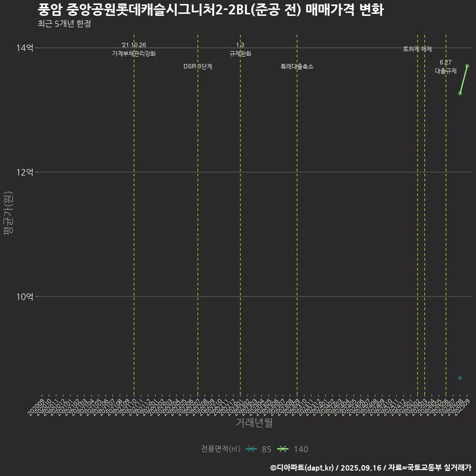Image resolution: width=476 pixels, height=476 pixels.
Task: Click the 10억 y-axis label
Action: click(x=25, y=297)
